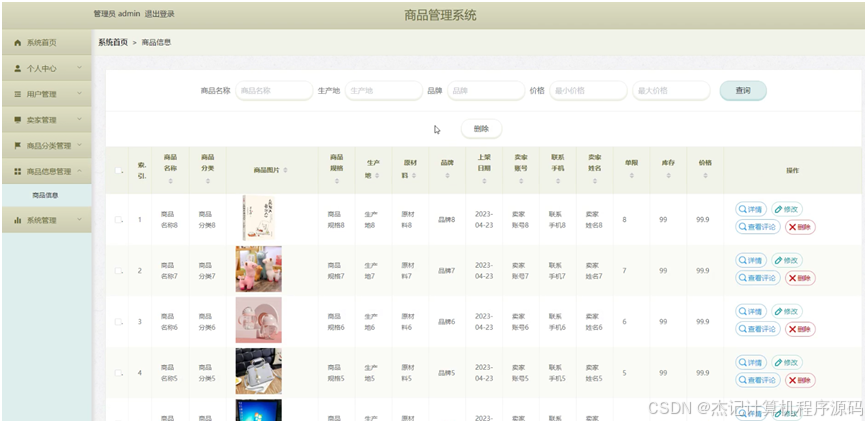Check the checkbox for row 2 商品名称7
The image size is (867, 423).
click(x=118, y=270)
